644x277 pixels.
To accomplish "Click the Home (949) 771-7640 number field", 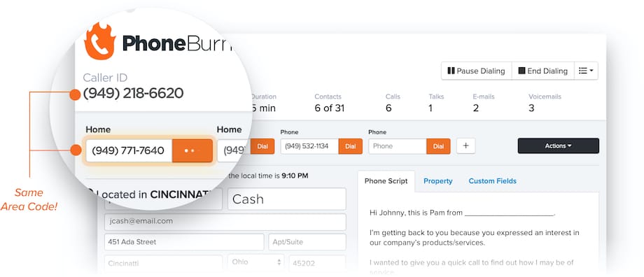I will (129, 150).
